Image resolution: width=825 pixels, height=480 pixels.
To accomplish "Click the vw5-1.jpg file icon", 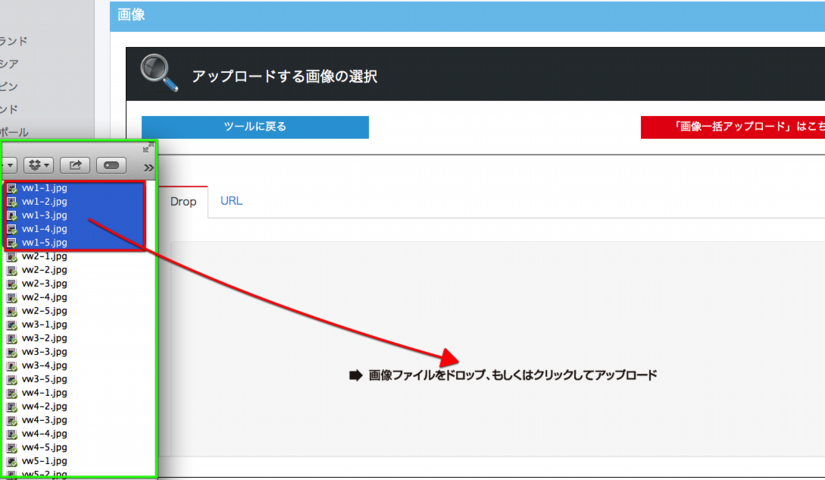I will 12,461.
